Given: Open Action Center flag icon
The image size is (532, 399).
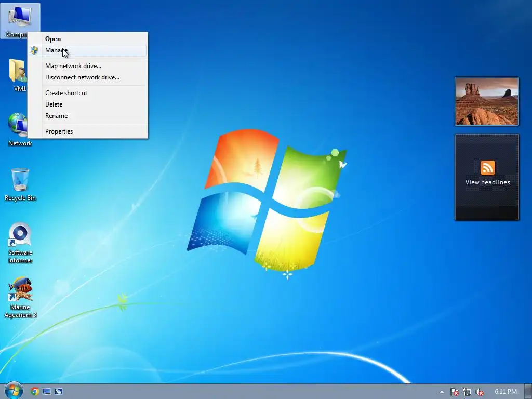Looking at the screenshot, I should tap(454, 392).
